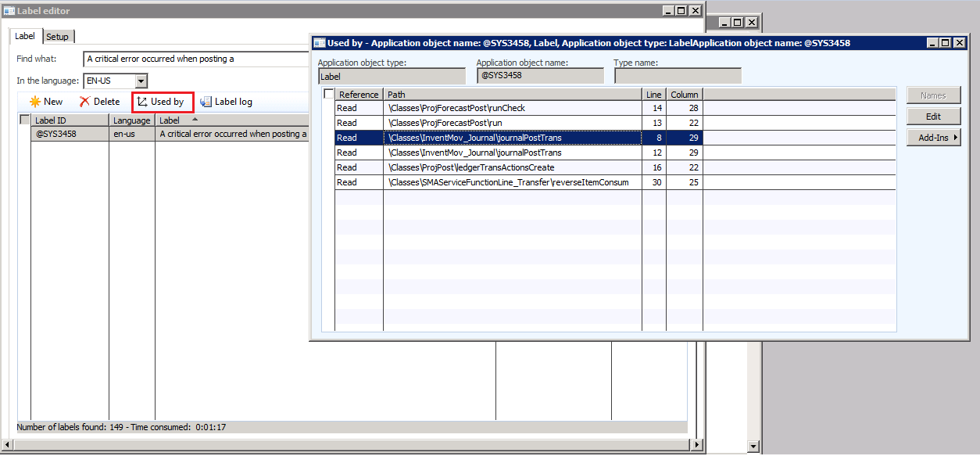The height and width of the screenshot is (456, 980).
Task: Check the select-all box in the Used by grid
Action: coord(327,94)
